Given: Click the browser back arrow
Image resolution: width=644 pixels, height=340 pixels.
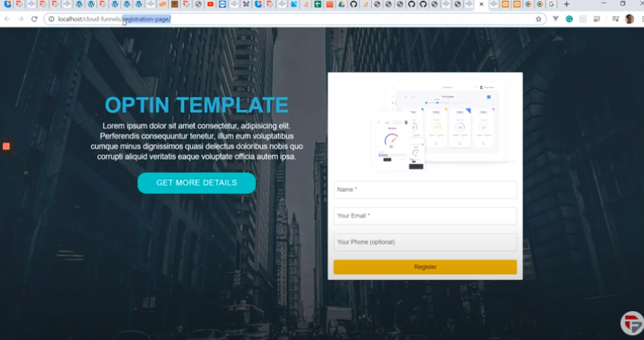Looking at the screenshot, I should click(8, 19).
